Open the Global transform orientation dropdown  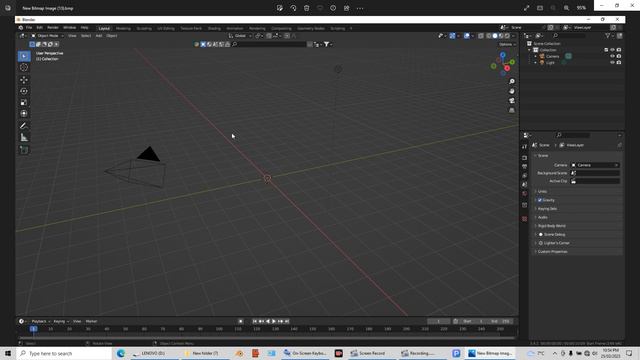[x=240, y=36]
